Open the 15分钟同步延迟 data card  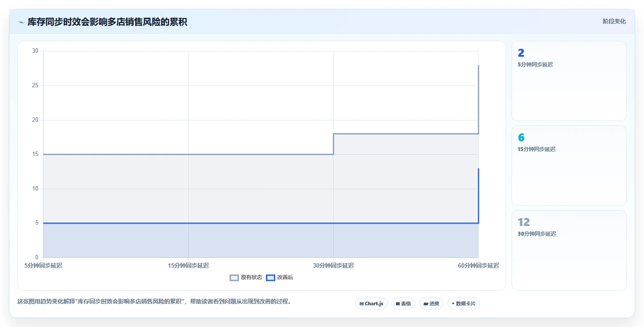click(x=569, y=165)
